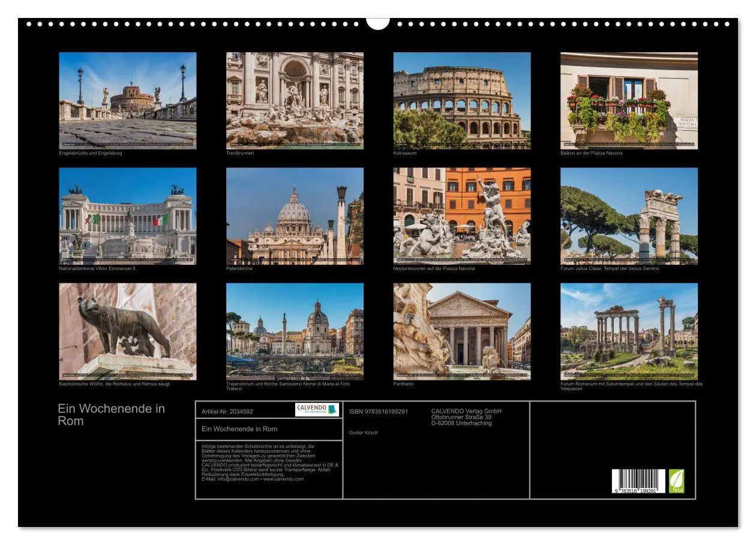Click the 'Engelsbrücke und Engelsburg' caption
The height and width of the screenshot is (545, 756).
91,153
